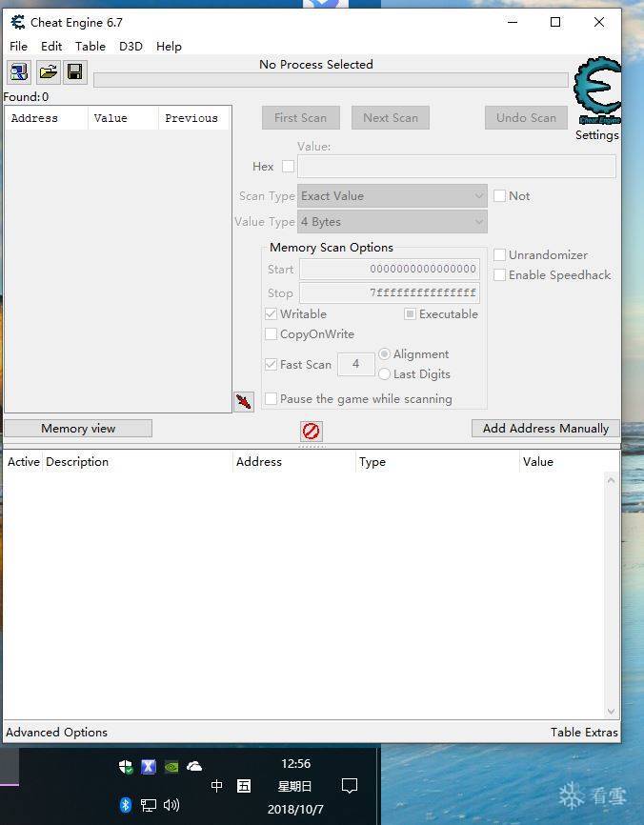Enable the CopyOnWrite checkbox
Image resolution: width=644 pixels, height=825 pixels.
(271, 334)
